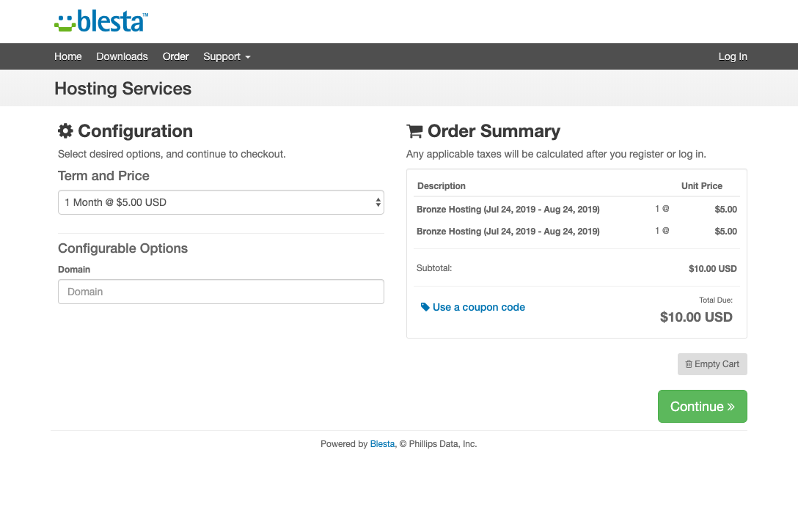Click the Log In link
The height and width of the screenshot is (532, 798).
733,56
